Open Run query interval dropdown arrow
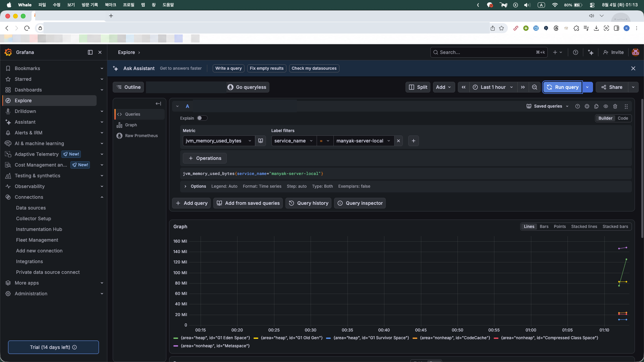644x362 pixels. [x=588, y=87]
